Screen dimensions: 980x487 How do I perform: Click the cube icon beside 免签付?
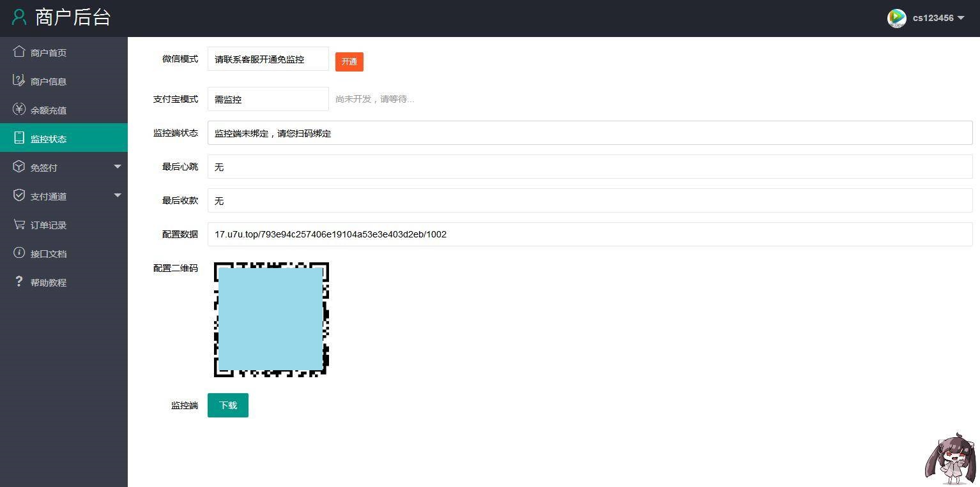coord(19,167)
